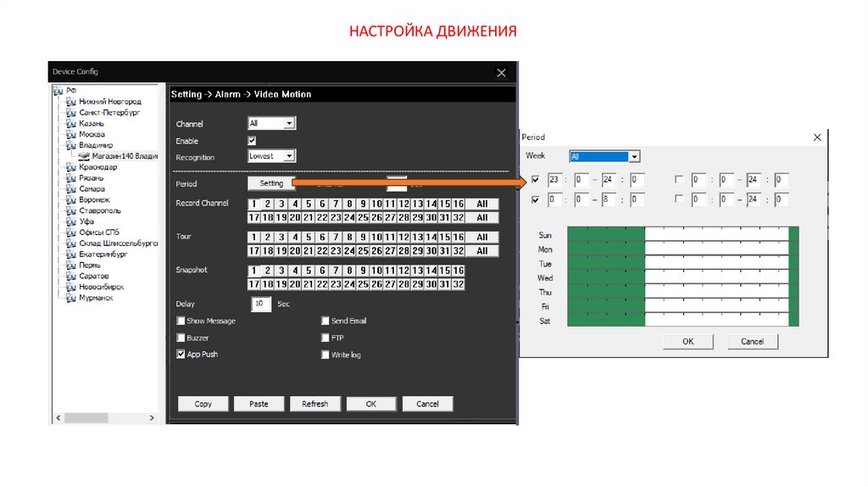Click the Sun row in the schedule
The width and height of the screenshot is (868, 487).
[x=683, y=235]
